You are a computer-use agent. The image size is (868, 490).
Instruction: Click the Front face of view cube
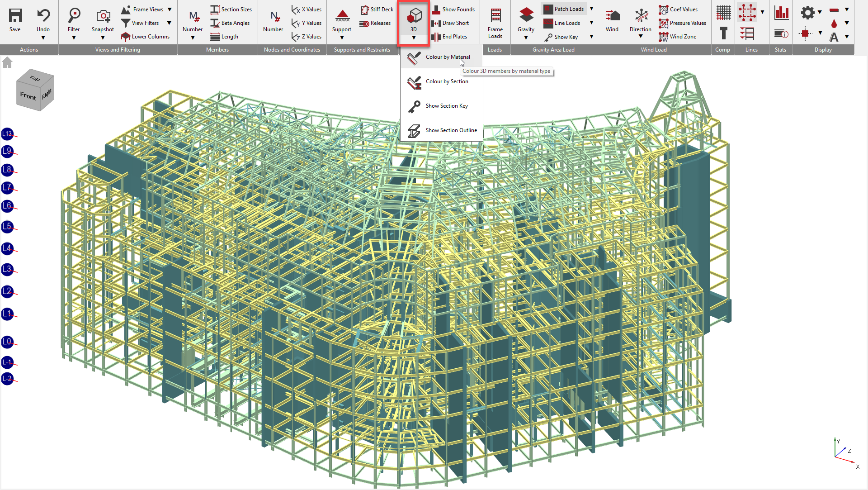(28, 95)
